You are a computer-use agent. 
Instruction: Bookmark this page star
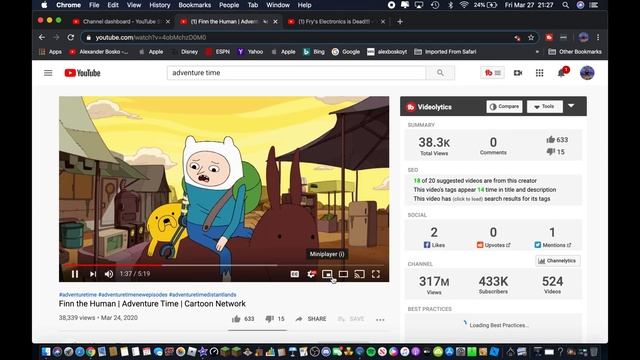pyautogui.click(x=531, y=38)
